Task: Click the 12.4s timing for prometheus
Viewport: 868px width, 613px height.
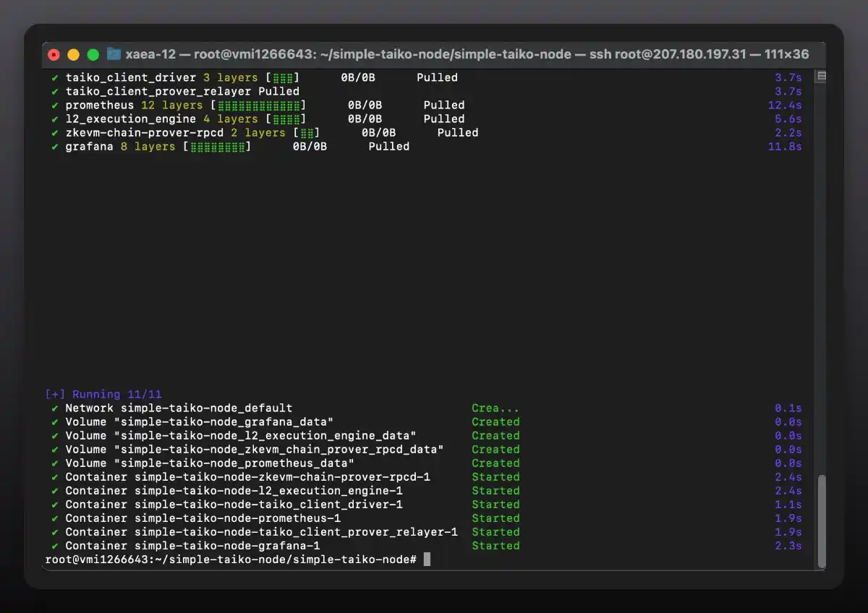Action: point(784,106)
